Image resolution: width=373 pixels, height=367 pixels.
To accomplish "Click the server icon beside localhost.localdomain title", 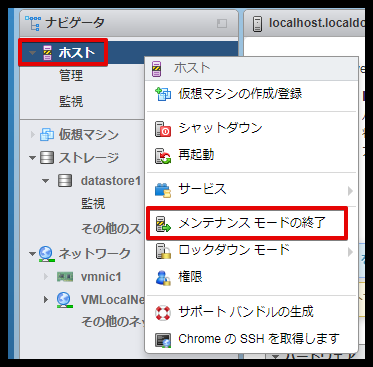I will click(257, 24).
